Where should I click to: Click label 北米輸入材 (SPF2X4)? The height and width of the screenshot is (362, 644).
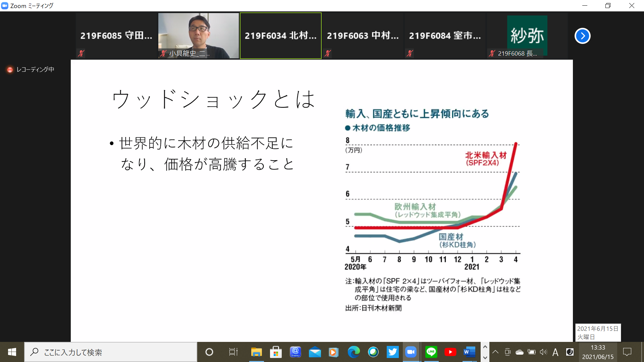pyautogui.click(x=485, y=159)
